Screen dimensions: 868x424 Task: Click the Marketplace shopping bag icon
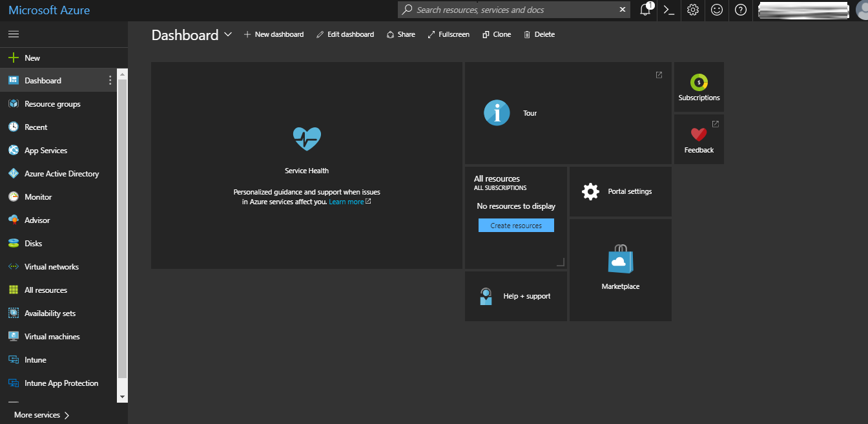click(621, 259)
